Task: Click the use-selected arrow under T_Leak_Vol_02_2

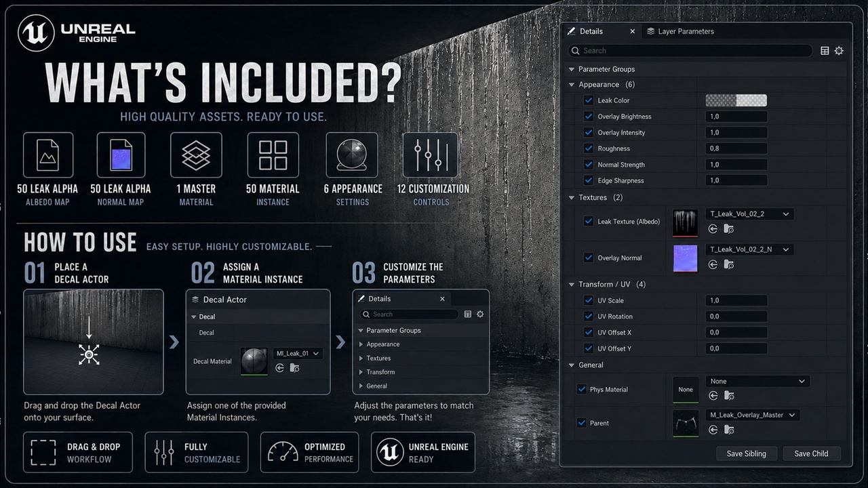Action: (x=713, y=229)
